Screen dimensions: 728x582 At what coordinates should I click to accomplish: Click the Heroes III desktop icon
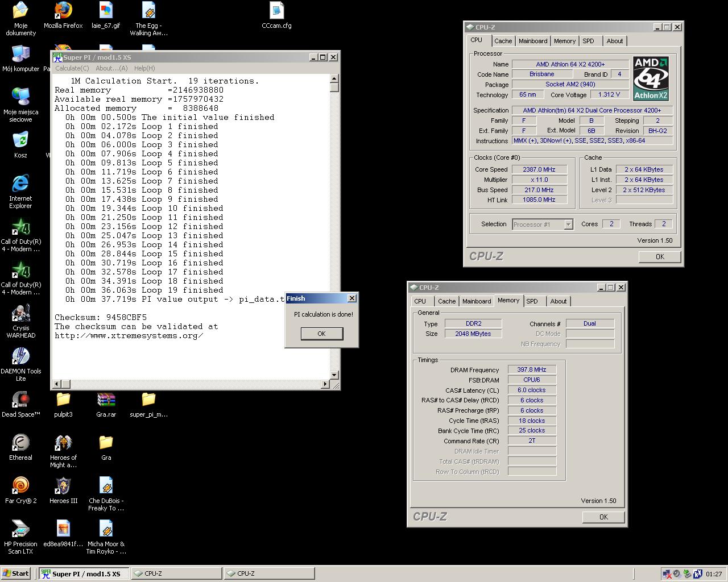(63, 487)
